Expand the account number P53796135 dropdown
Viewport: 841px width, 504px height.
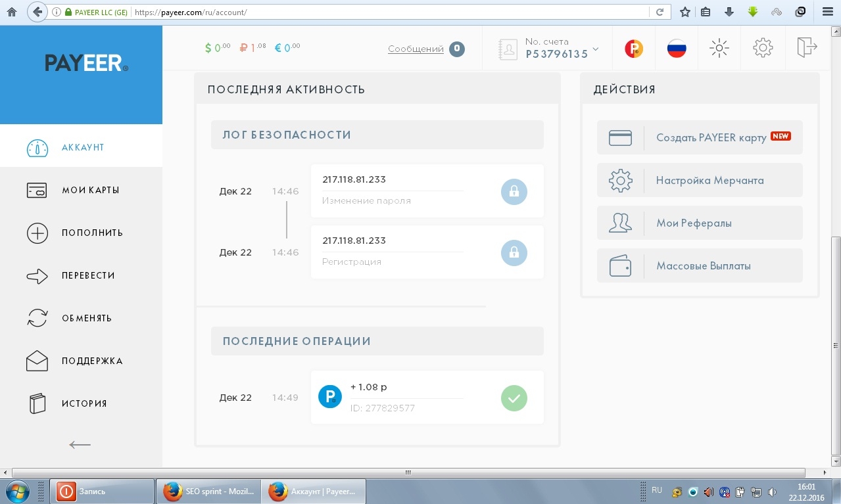(562, 48)
